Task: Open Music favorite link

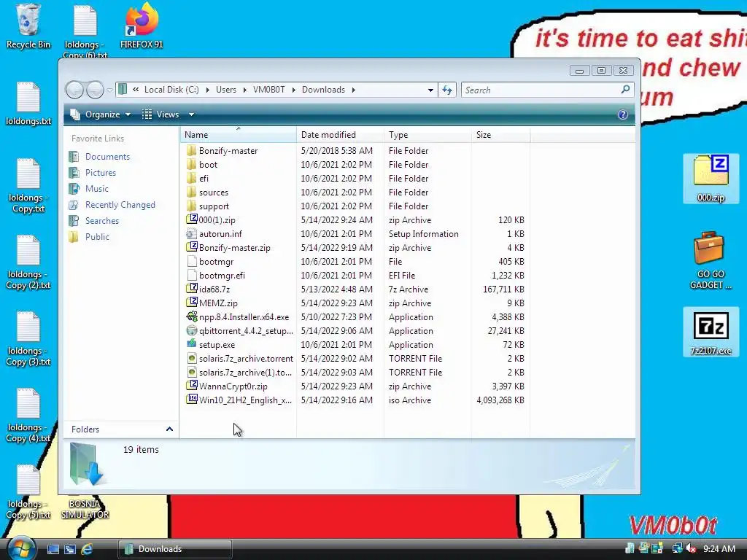Action: pos(97,189)
